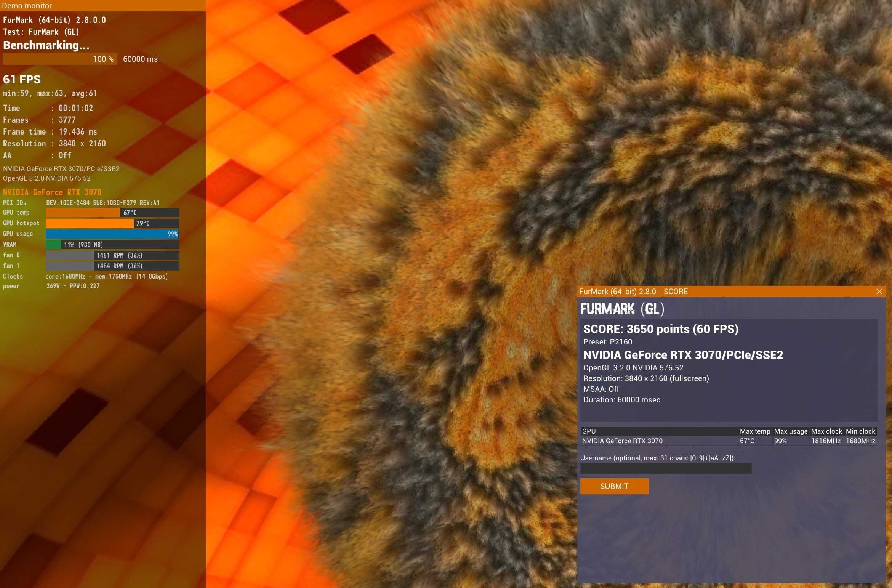Click the Time value 00:01:02
Screen dimensions: 892x588
point(76,108)
